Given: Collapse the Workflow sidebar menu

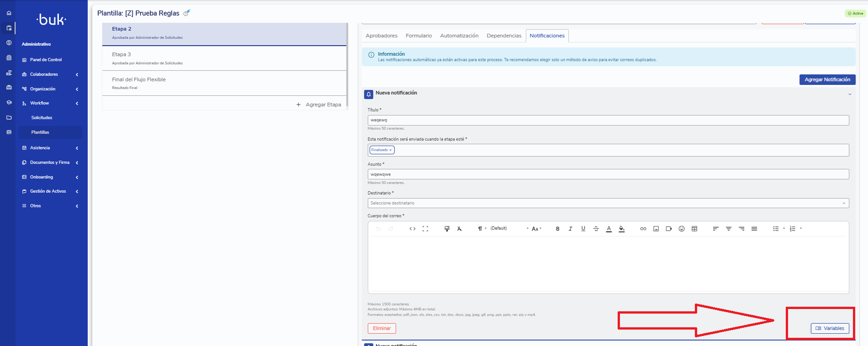Looking at the screenshot, I should click(50, 103).
